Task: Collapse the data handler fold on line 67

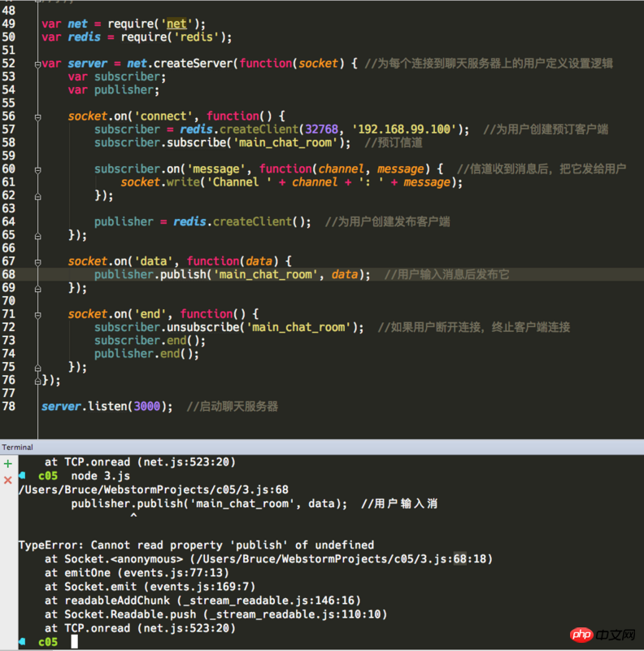Action: coord(37,262)
